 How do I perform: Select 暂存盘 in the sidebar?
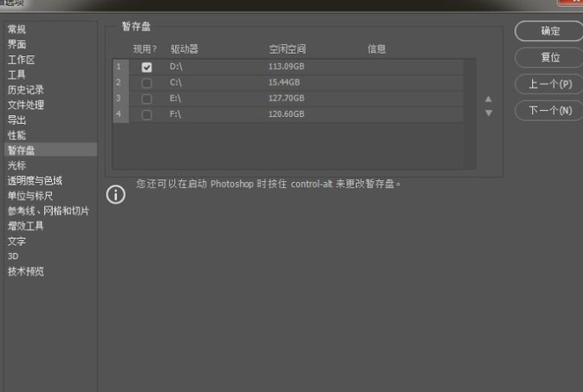coord(51,150)
